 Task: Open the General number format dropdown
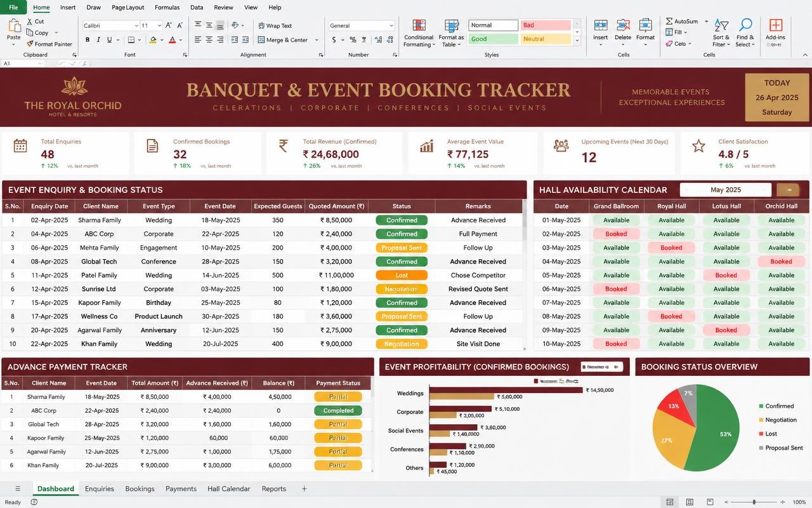tap(391, 26)
